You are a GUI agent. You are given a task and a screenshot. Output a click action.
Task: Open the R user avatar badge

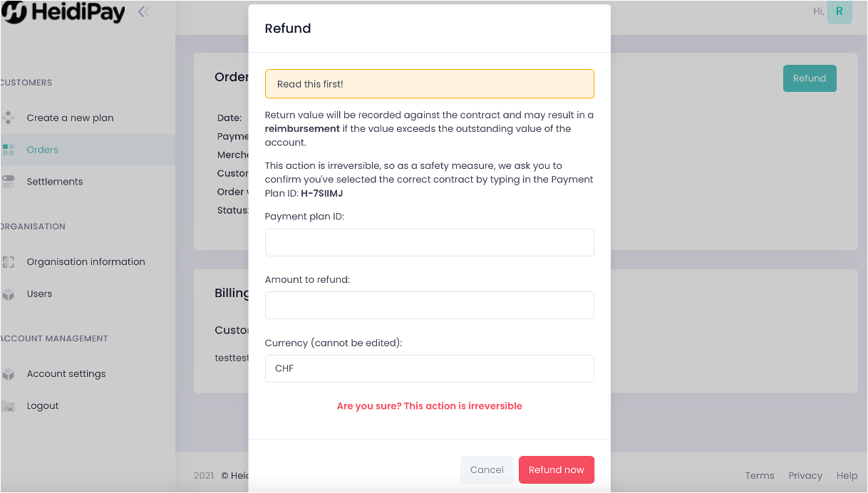[839, 12]
